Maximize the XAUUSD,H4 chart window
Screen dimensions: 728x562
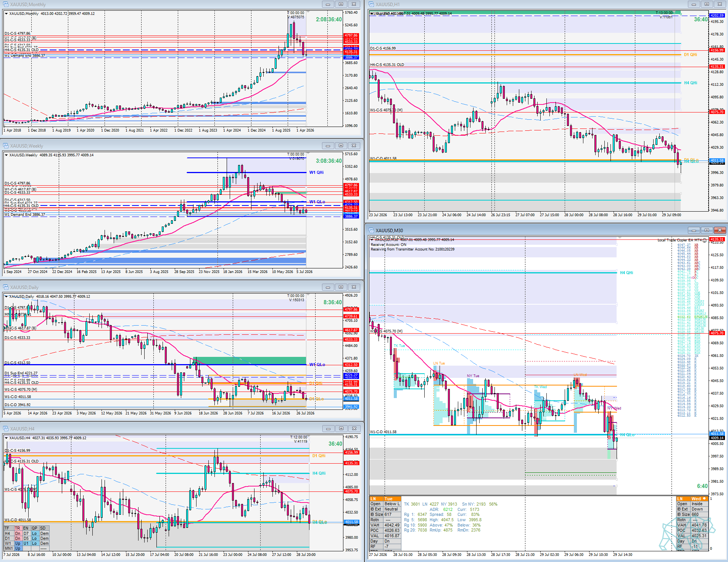click(341, 429)
